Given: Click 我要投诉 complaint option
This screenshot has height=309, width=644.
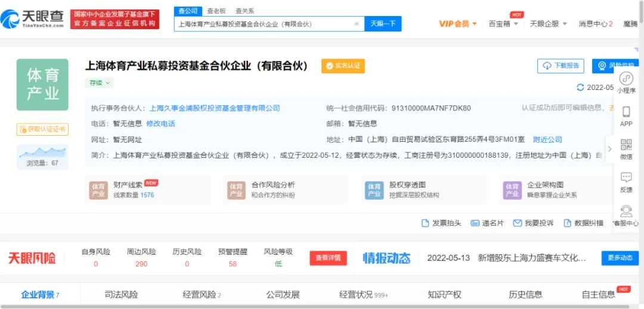Looking at the screenshot, I should tap(534, 223).
